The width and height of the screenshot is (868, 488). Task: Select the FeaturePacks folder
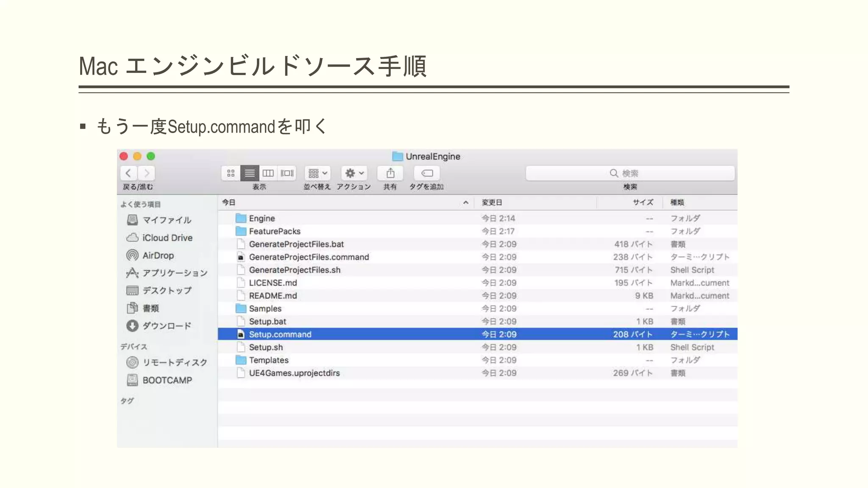pyautogui.click(x=478, y=231)
